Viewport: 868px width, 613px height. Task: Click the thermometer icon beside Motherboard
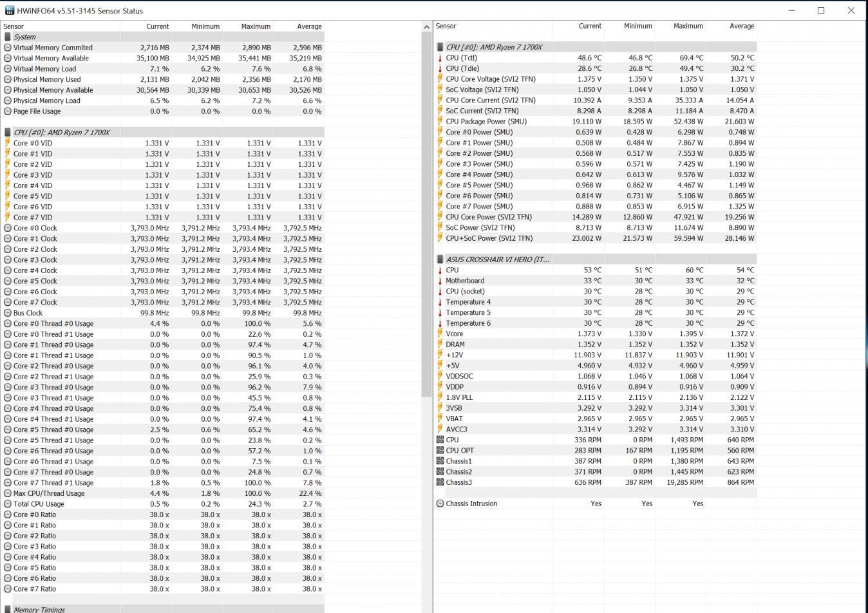[x=440, y=281]
